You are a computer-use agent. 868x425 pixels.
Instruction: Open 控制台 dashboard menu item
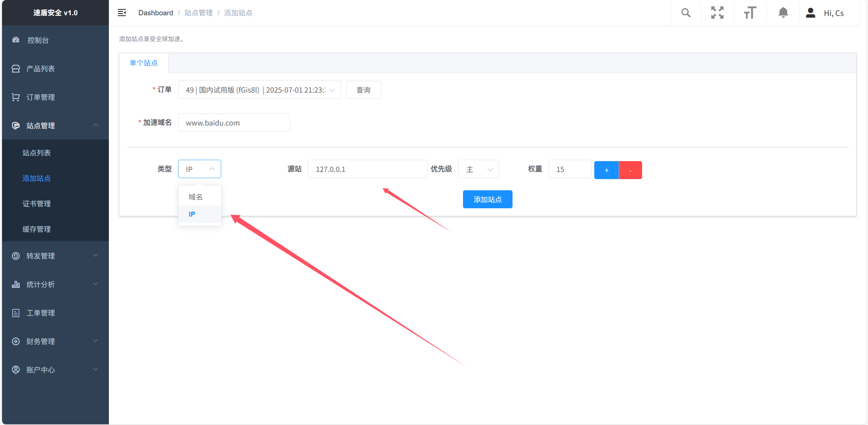click(x=38, y=40)
